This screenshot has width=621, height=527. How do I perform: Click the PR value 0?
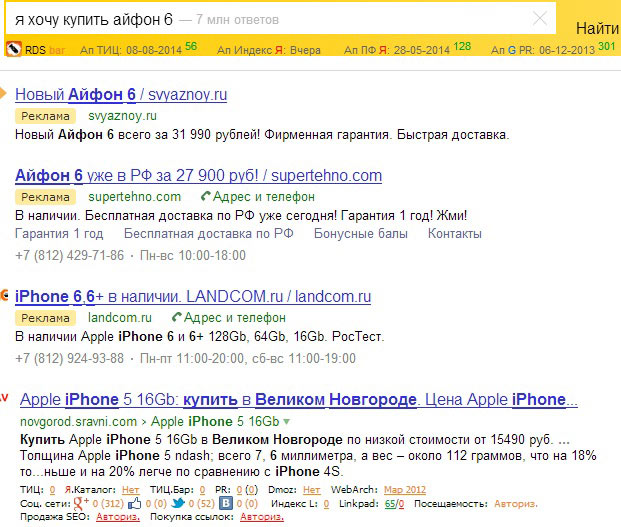coord(239,490)
